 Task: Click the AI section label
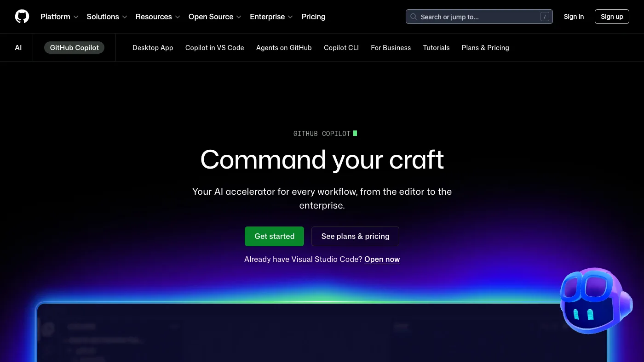(18, 47)
